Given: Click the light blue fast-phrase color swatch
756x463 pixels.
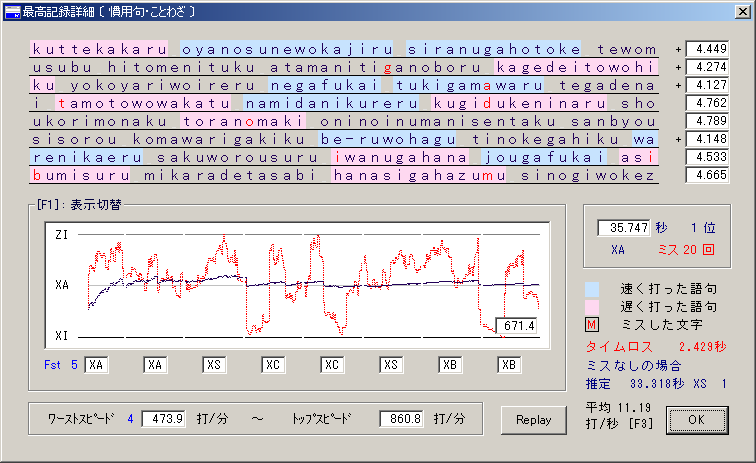Looking at the screenshot, I should pos(592,289).
